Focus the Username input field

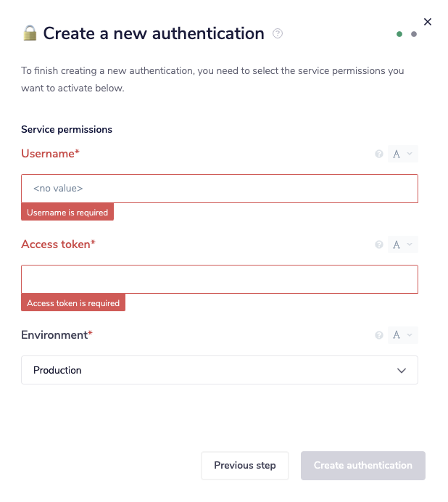tap(220, 189)
